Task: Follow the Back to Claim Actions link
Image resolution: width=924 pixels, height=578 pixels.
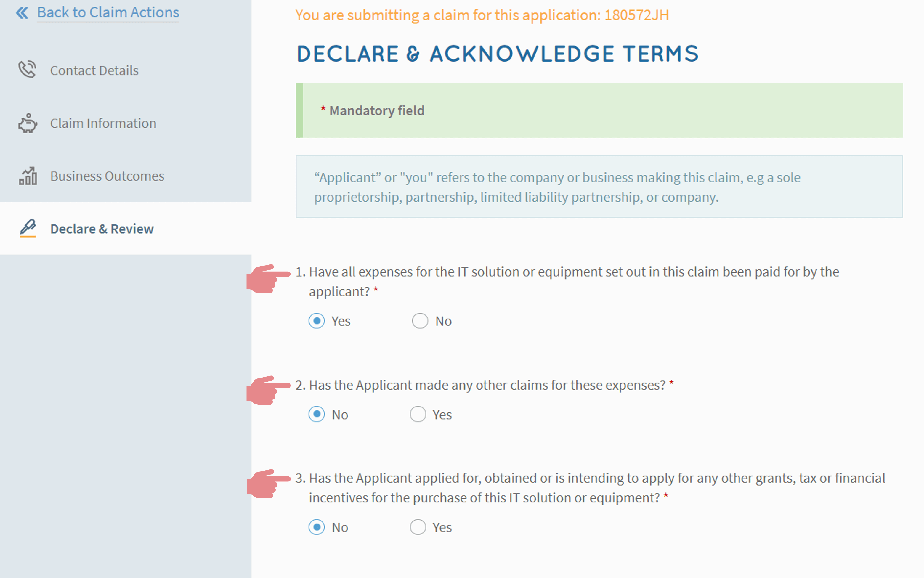Action: tap(108, 13)
